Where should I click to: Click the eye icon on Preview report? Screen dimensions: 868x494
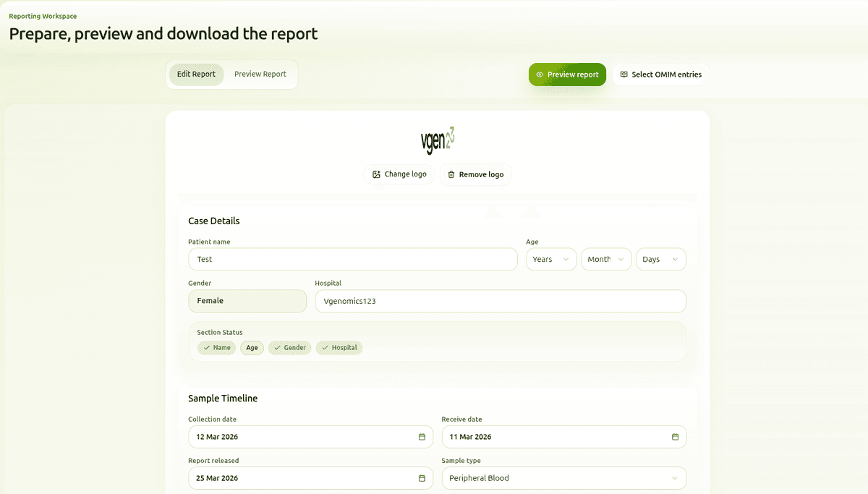540,74
